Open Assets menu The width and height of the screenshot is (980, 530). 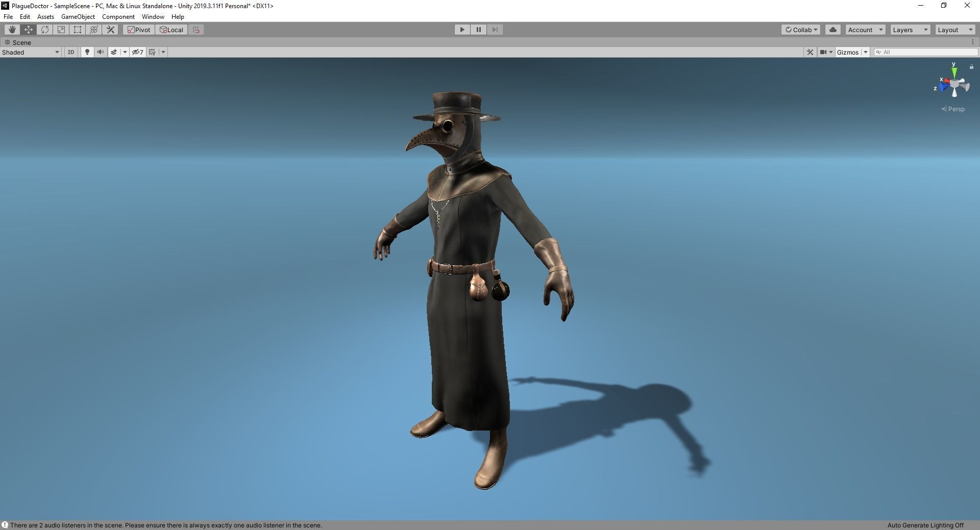tap(46, 17)
